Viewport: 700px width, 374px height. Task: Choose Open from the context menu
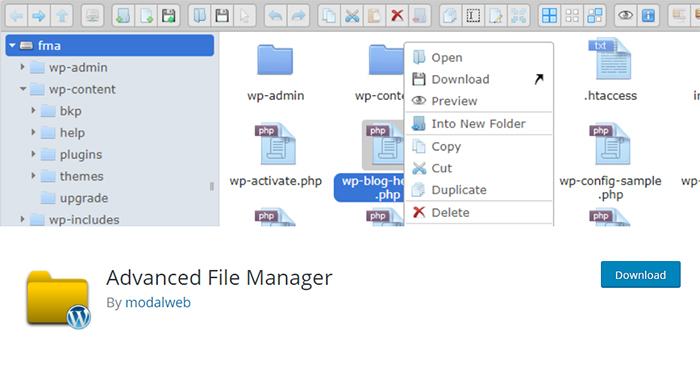click(x=479, y=58)
